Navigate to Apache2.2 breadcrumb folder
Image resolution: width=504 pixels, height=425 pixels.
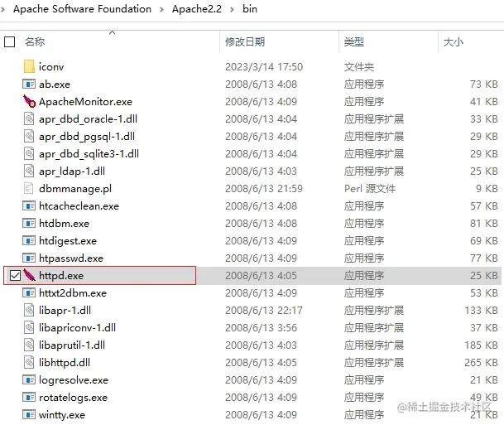(x=197, y=9)
